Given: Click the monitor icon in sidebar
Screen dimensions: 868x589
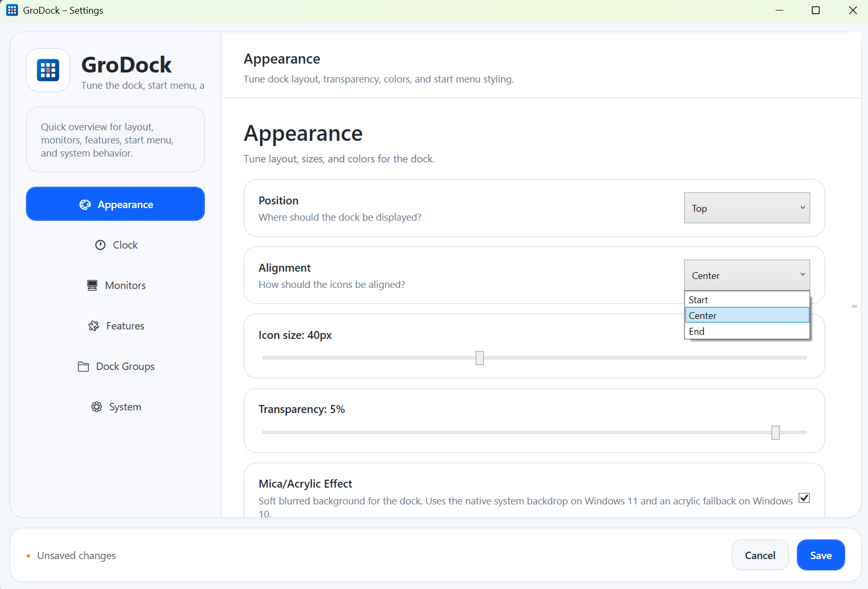Looking at the screenshot, I should (92, 285).
